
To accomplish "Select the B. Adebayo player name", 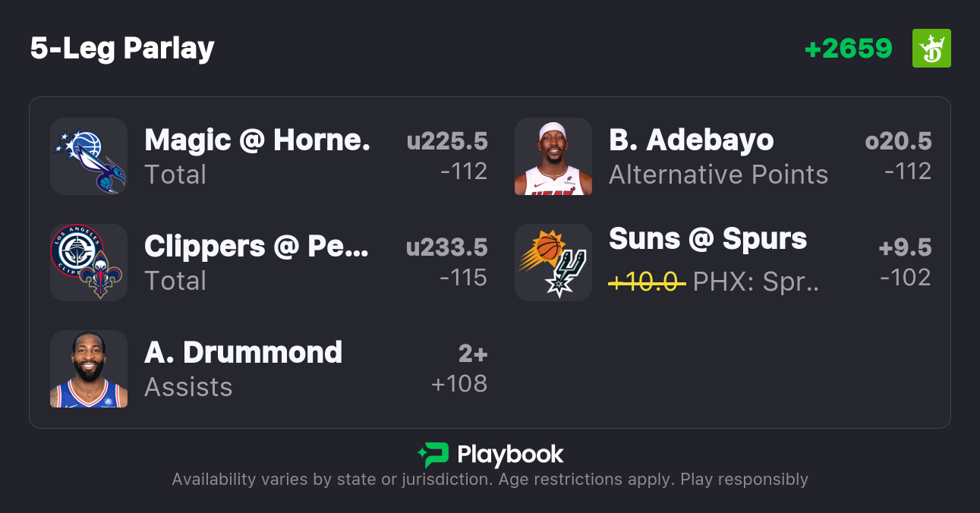I will coord(691,140).
